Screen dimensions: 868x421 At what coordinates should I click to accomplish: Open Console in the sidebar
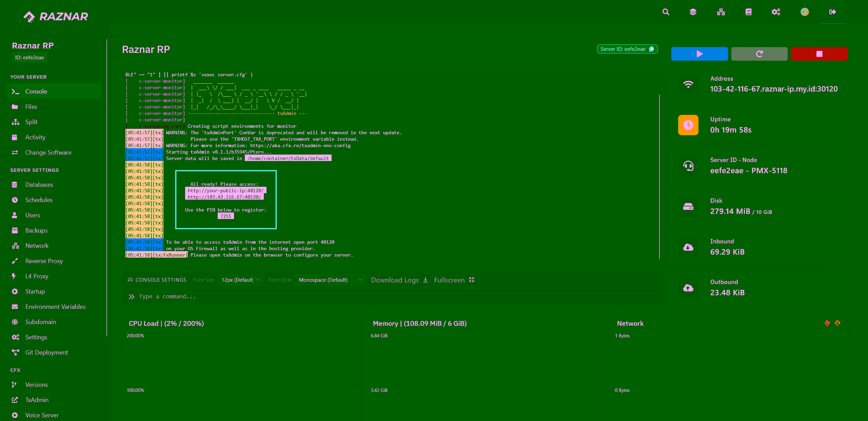coord(54,92)
